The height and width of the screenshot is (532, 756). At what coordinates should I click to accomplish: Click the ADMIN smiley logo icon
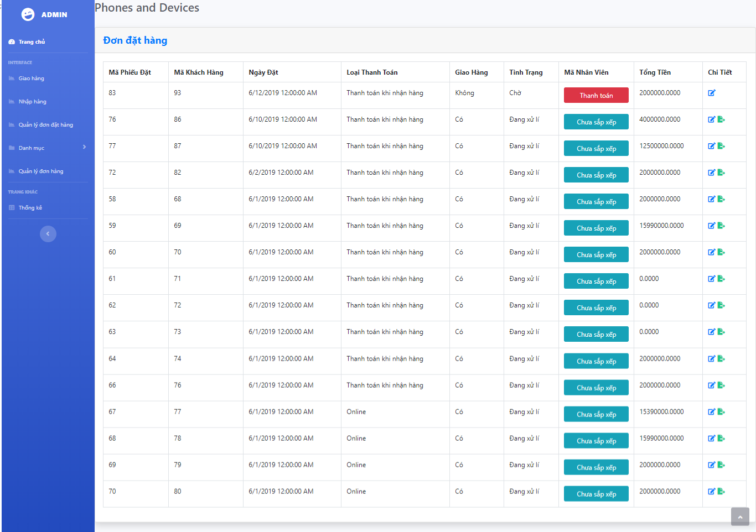[28, 14]
